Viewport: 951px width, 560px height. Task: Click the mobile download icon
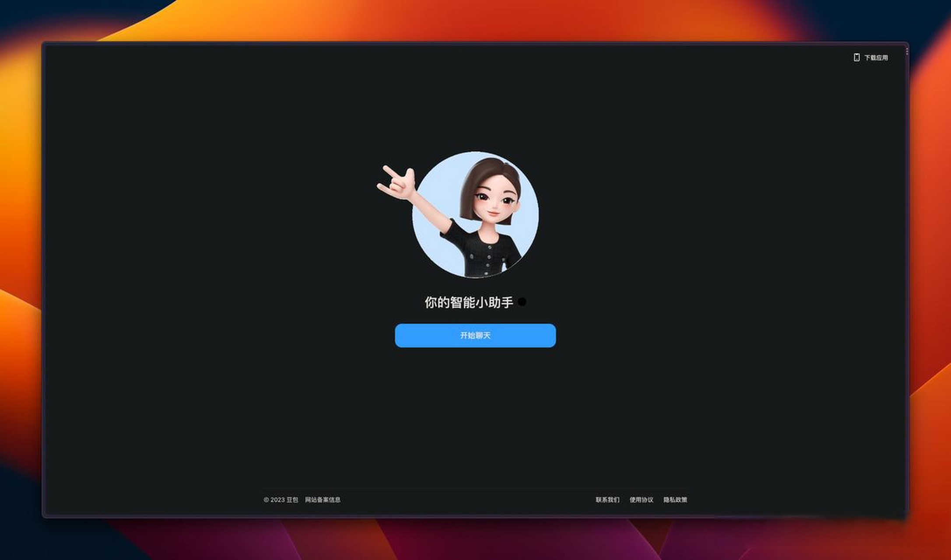[x=856, y=57]
